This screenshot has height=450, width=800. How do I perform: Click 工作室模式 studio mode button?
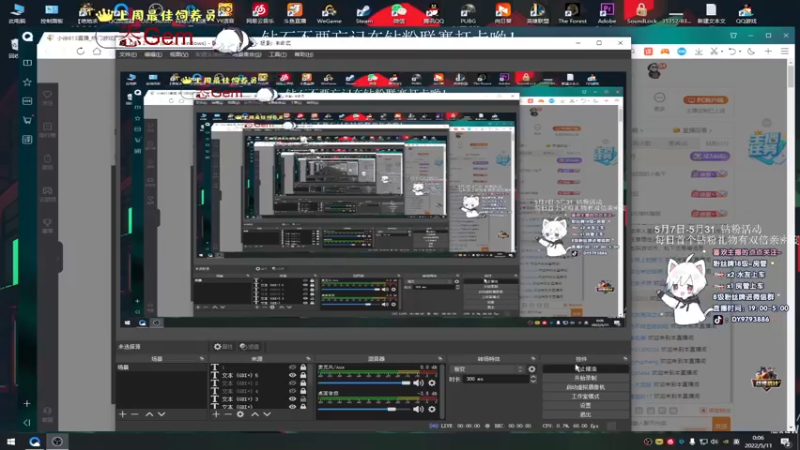(x=585, y=396)
